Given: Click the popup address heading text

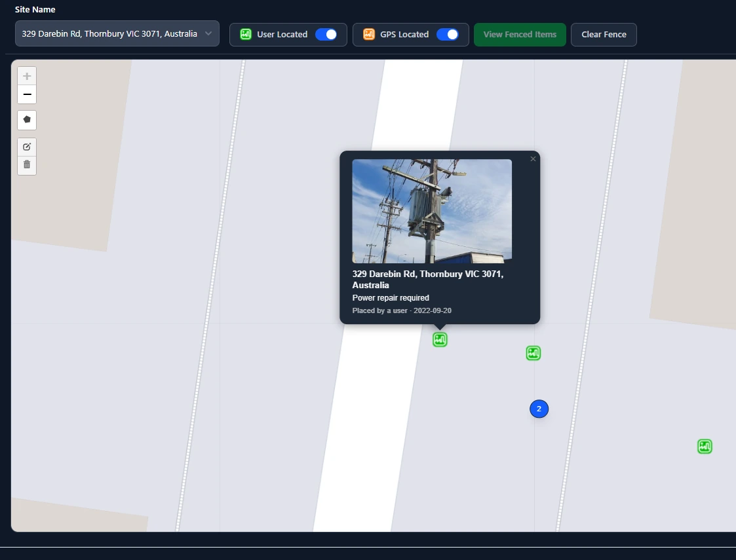Looking at the screenshot, I should coord(427,280).
